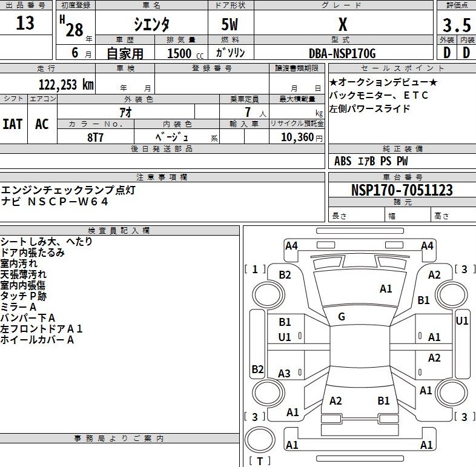476x467 pixels.
Task: Select vehicle history 自家用
Action: pyautogui.click(x=125, y=54)
